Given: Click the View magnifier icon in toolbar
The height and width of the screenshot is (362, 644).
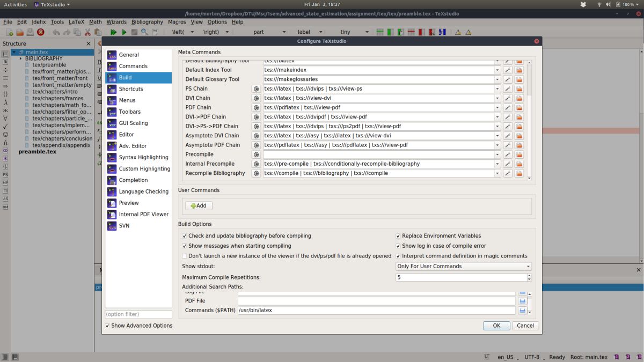Looking at the screenshot, I should click(x=144, y=32).
